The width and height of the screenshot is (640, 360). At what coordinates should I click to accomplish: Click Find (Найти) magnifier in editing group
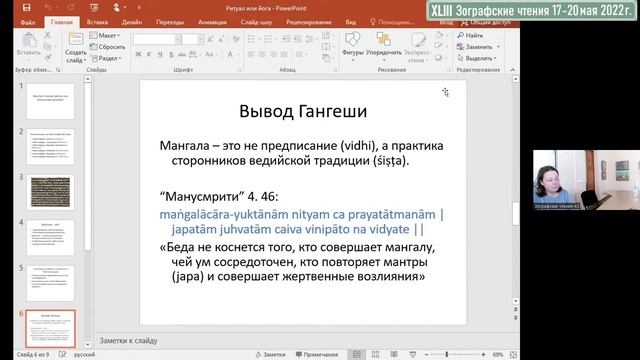click(460, 36)
